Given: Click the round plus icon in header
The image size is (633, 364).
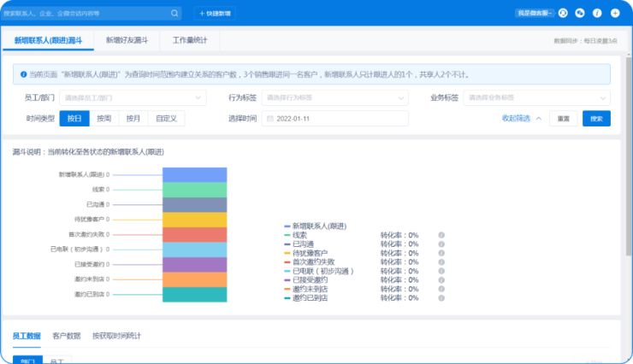Looking at the screenshot, I should 614,14.
